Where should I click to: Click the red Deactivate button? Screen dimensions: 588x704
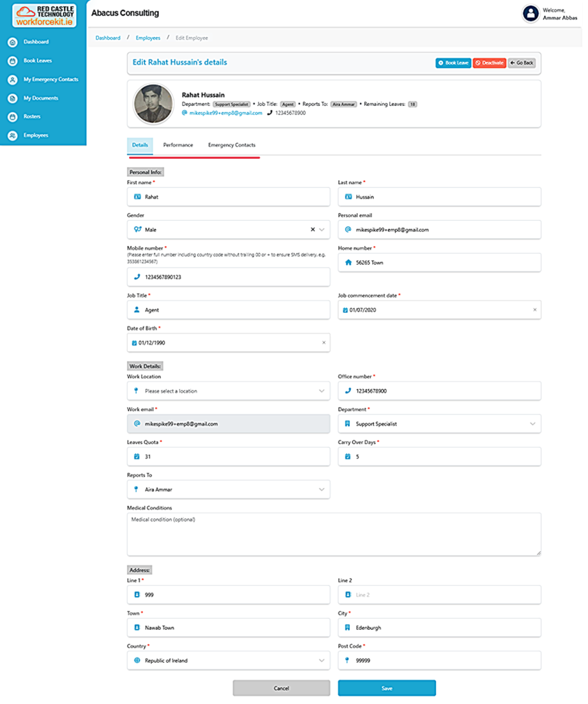point(489,63)
